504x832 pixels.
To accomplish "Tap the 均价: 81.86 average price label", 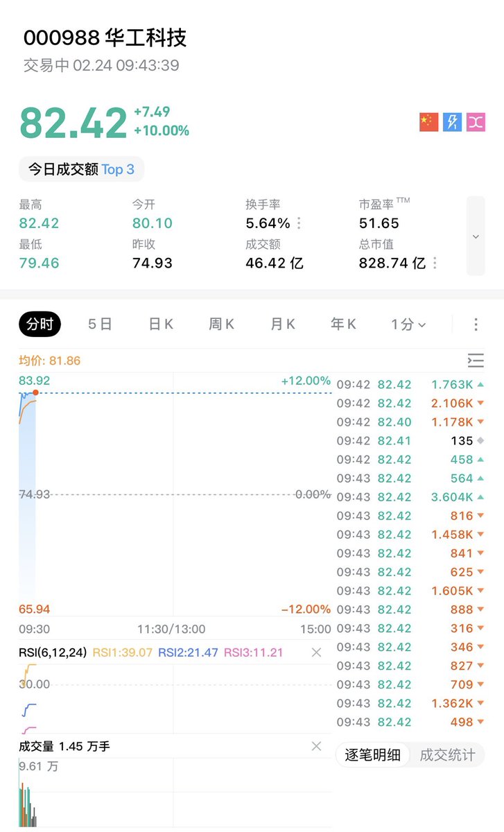I will [50, 361].
